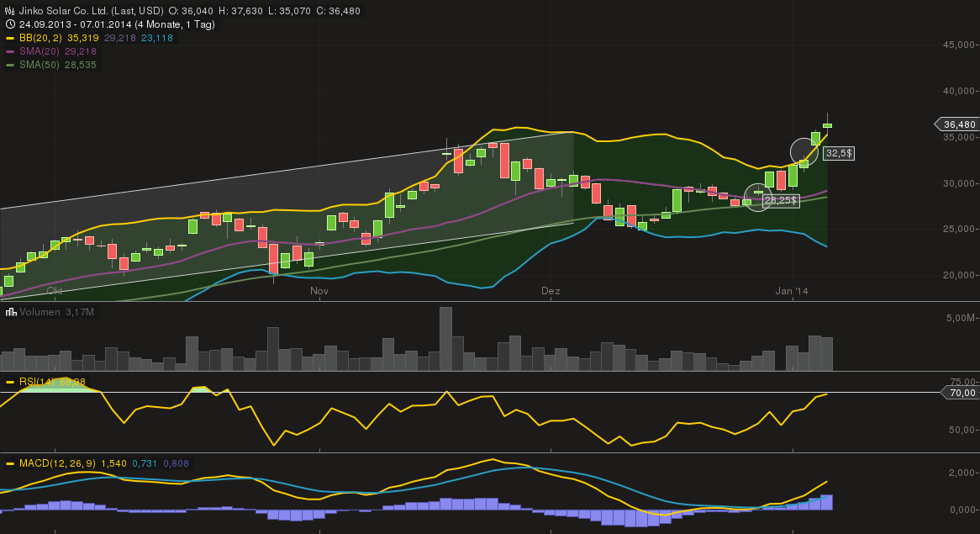The image size is (980, 534).
Task: Click the 0,000 MACD axis label
Action: [x=962, y=510]
